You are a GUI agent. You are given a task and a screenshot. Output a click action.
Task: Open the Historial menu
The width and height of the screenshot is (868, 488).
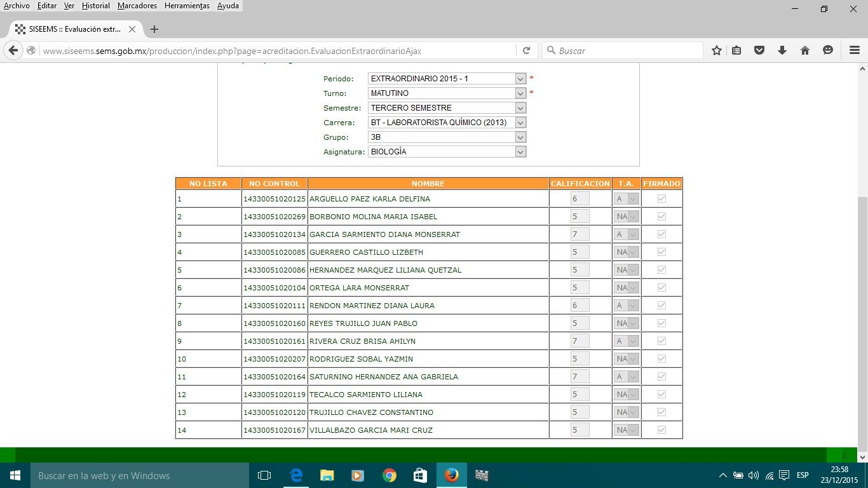(x=96, y=6)
